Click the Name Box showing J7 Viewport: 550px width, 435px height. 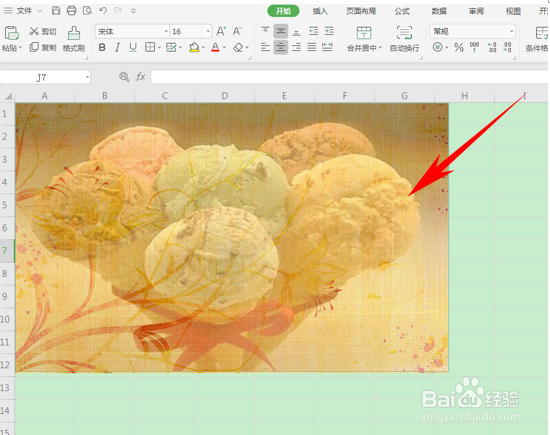pyautogui.click(x=41, y=77)
